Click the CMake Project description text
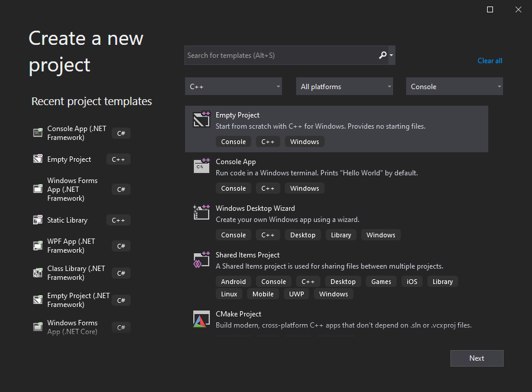 coord(343,325)
